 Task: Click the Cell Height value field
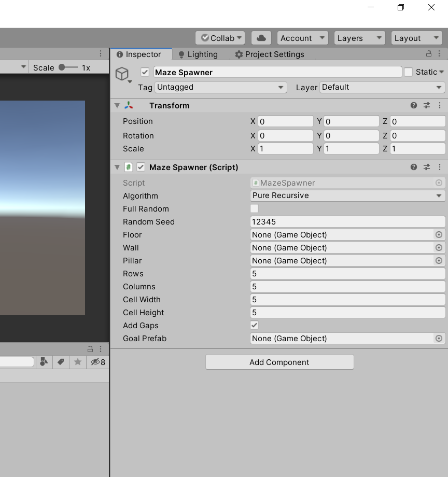pos(347,313)
